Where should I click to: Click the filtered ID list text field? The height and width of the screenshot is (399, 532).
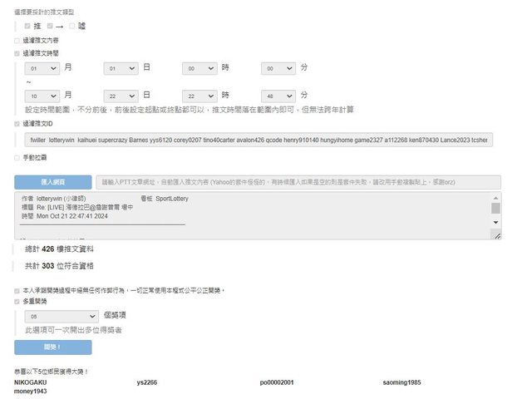tap(258, 140)
